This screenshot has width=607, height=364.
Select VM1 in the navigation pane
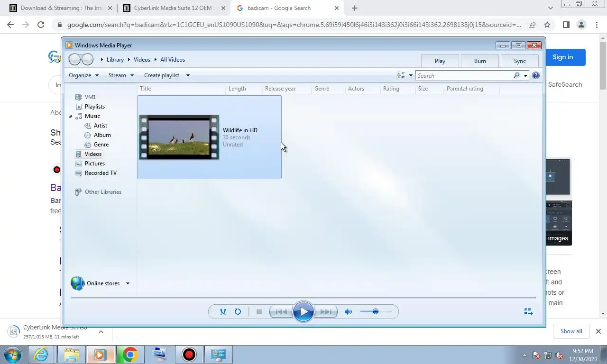pyautogui.click(x=90, y=97)
